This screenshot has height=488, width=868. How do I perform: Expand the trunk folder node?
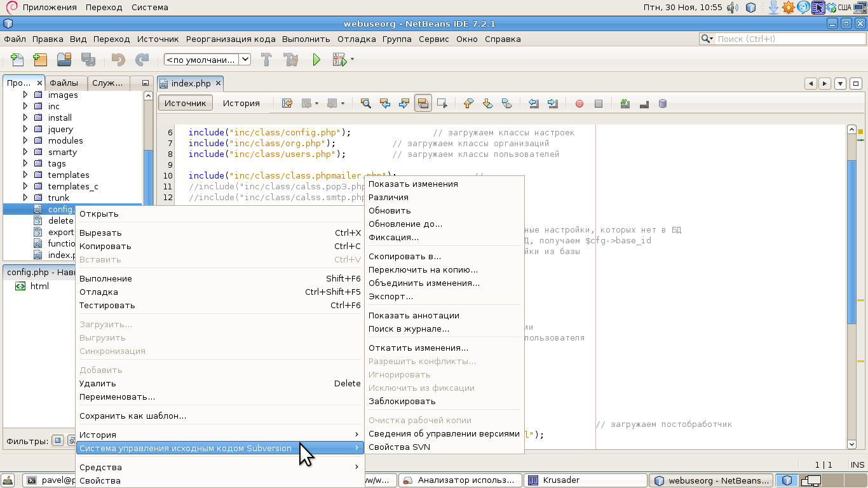pyautogui.click(x=25, y=198)
